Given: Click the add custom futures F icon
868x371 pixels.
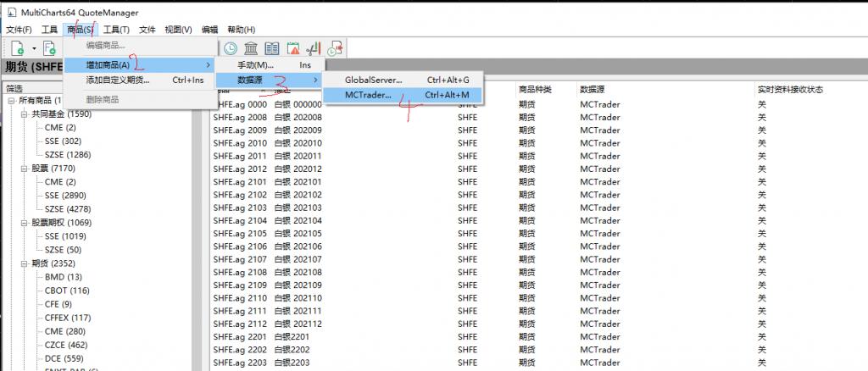Looking at the screenshot, I should 49,48.
